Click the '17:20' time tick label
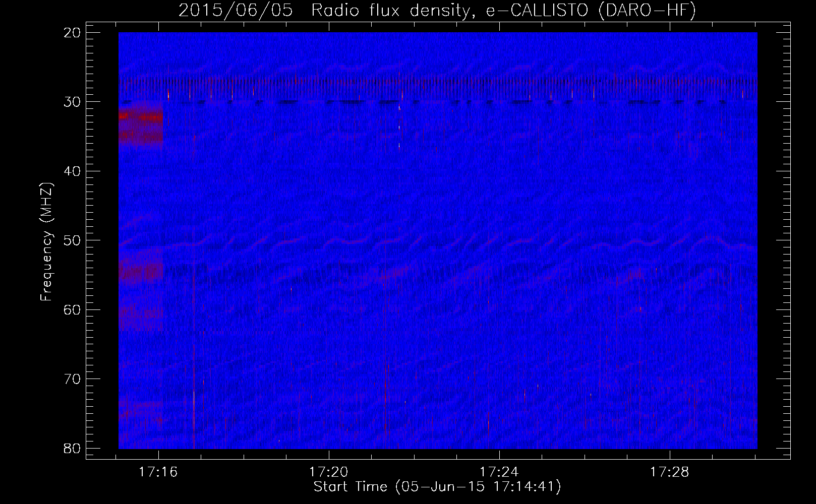 329,472
